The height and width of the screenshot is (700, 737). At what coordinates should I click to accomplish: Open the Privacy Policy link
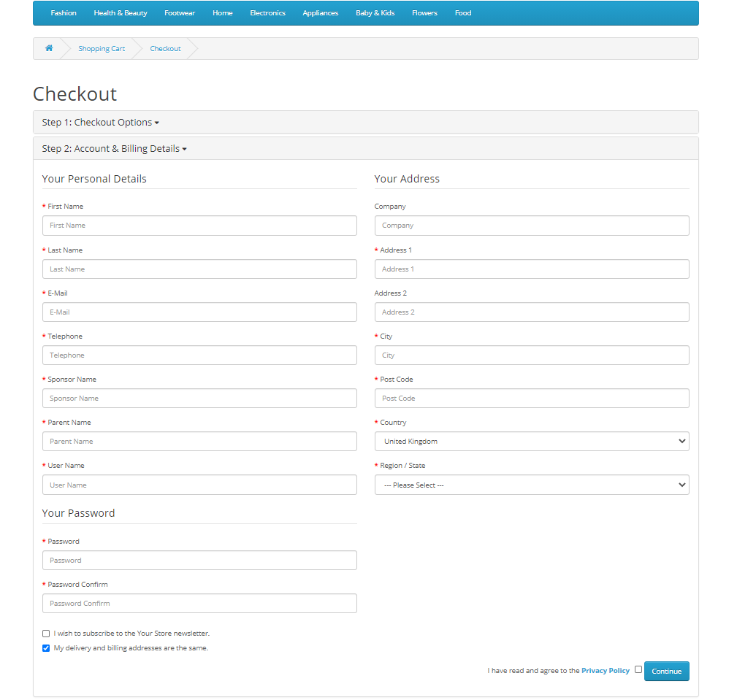pos(605,670)
